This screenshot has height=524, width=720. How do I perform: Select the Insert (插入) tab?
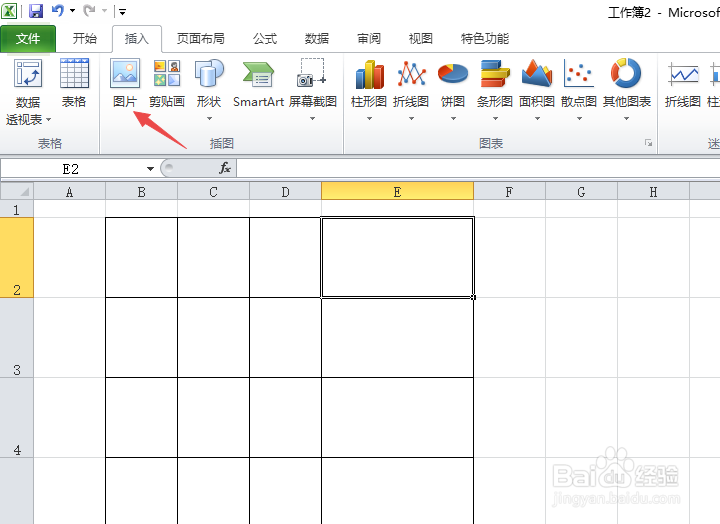(x=137, y=39)
